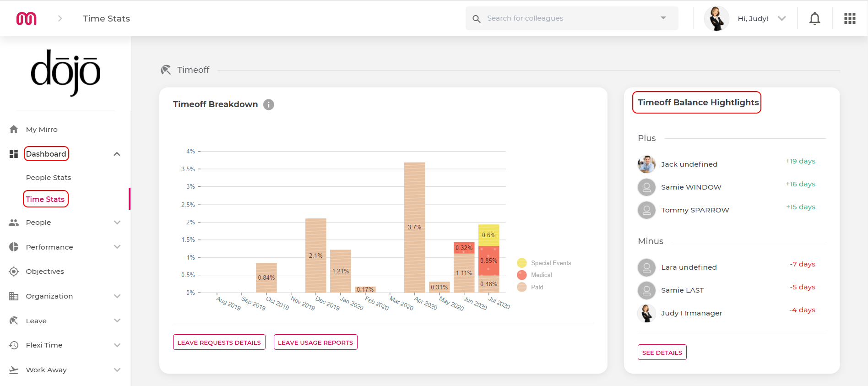Click Jack undefined's avatar
The height and width of the screenshot is (386, 868).
point(646,164)
